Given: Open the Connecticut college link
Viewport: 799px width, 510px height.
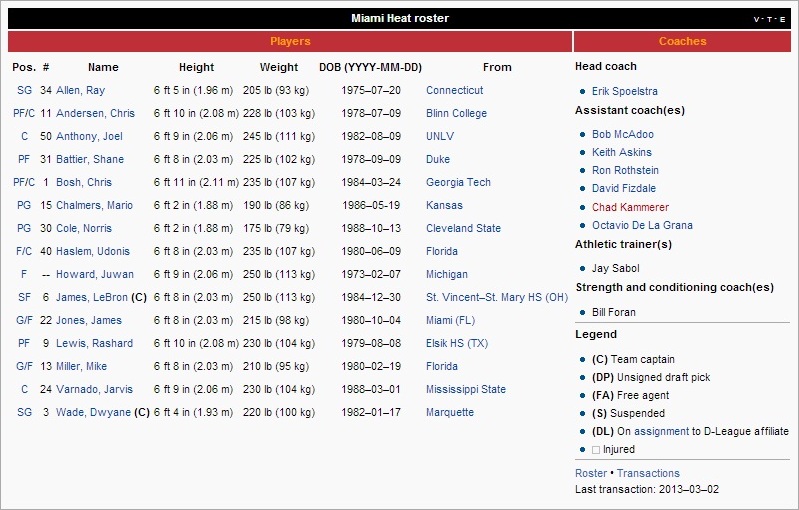Looking at the screenshot, I should pos(455,90).
